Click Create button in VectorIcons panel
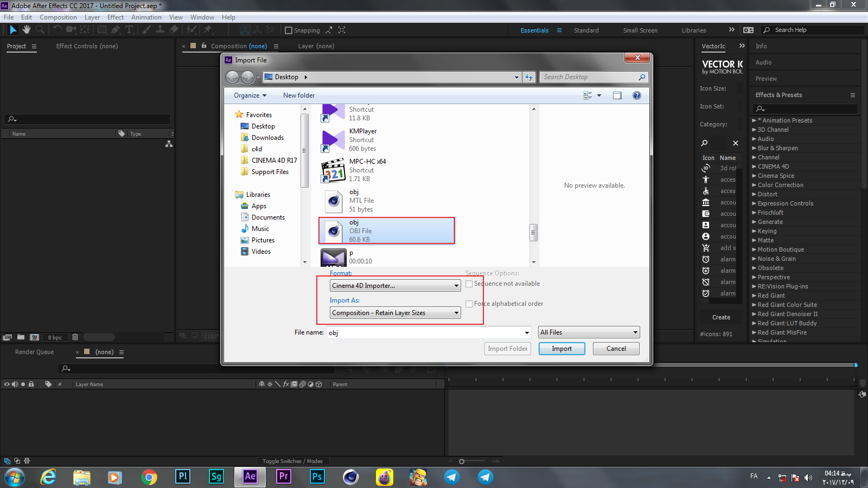The height and width of the screenshot is (488, 868). (x=721, y=317)
